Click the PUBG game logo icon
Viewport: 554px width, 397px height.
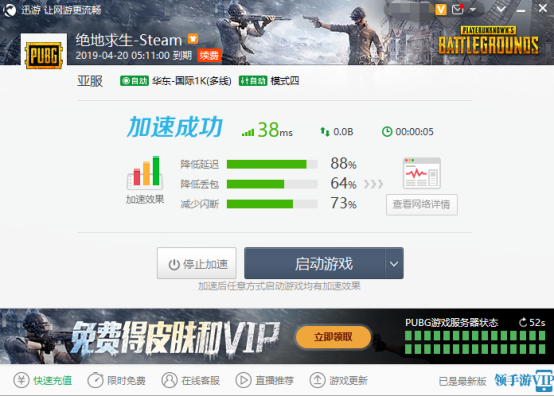(x=44, y=55)
